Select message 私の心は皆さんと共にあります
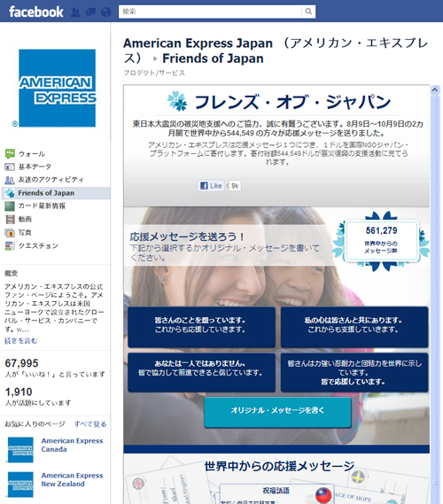 click(x=354, y=327)
